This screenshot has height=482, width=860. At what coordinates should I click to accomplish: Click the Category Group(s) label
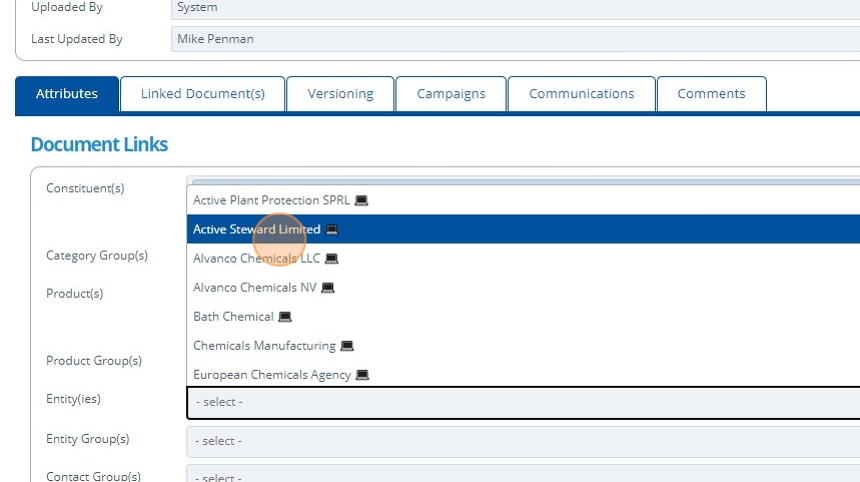click(97, 256)
